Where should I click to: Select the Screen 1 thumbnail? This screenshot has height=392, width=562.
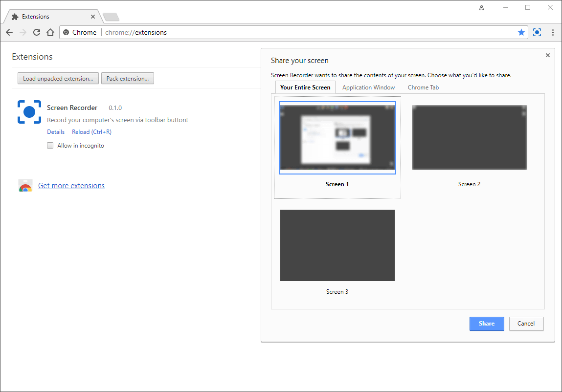click(337, 138)
